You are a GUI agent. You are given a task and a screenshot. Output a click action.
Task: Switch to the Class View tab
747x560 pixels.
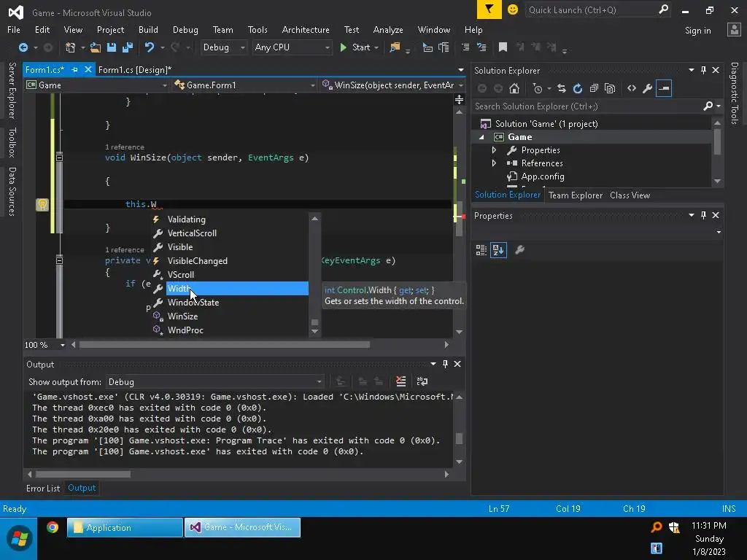coord(630,195)
